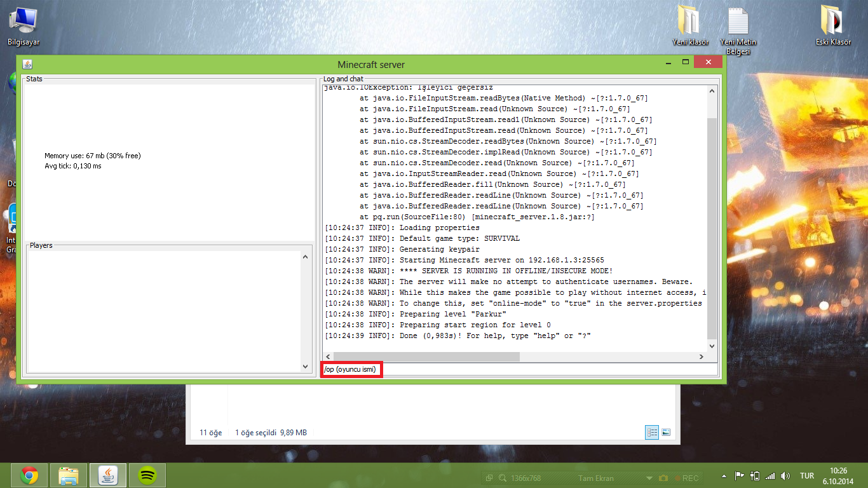
Task: Click the "Generating keypair" log line
Action: (402, 250)
